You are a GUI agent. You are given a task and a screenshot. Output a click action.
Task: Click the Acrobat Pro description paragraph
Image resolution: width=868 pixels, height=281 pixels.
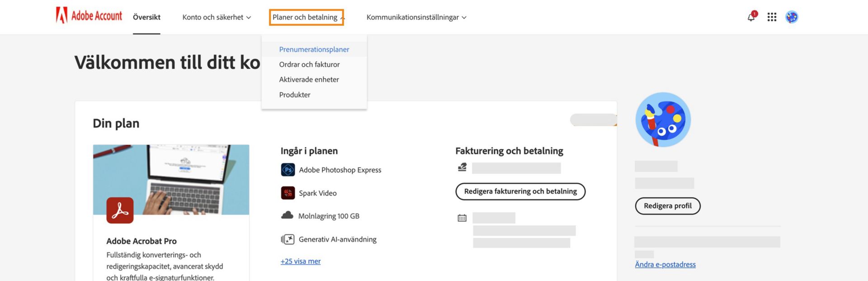coord(165,267)
